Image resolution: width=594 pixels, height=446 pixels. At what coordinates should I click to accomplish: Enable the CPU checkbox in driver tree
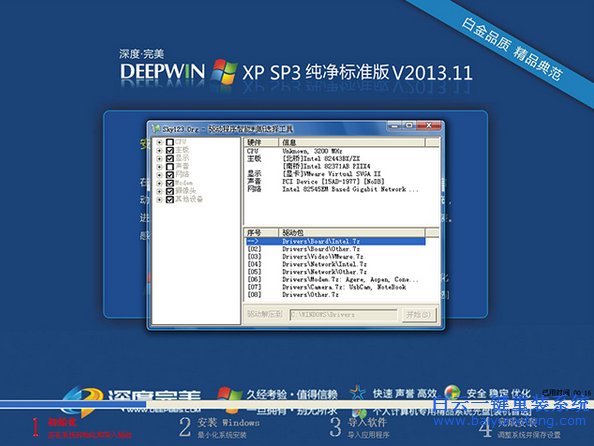click(x=170, y=142)
